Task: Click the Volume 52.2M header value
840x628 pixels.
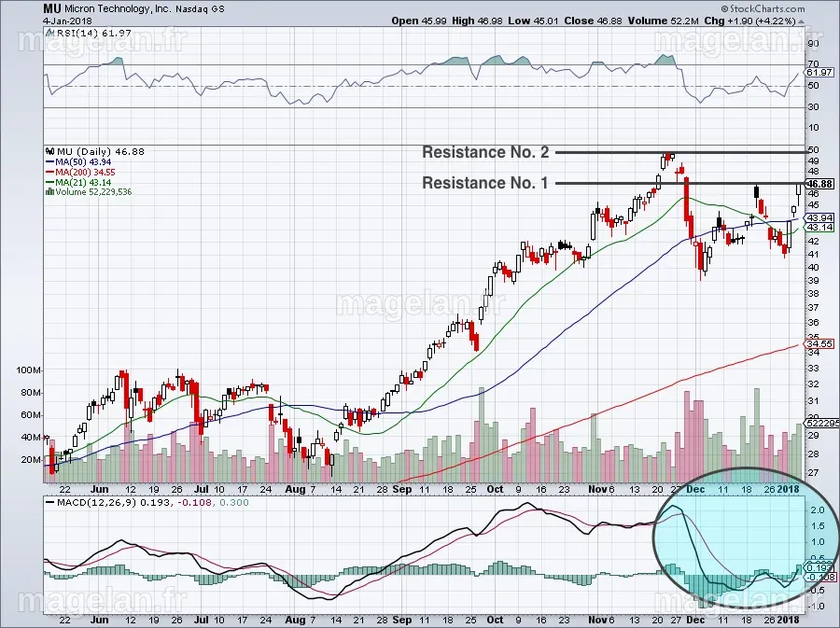Action: pos(663,21)
